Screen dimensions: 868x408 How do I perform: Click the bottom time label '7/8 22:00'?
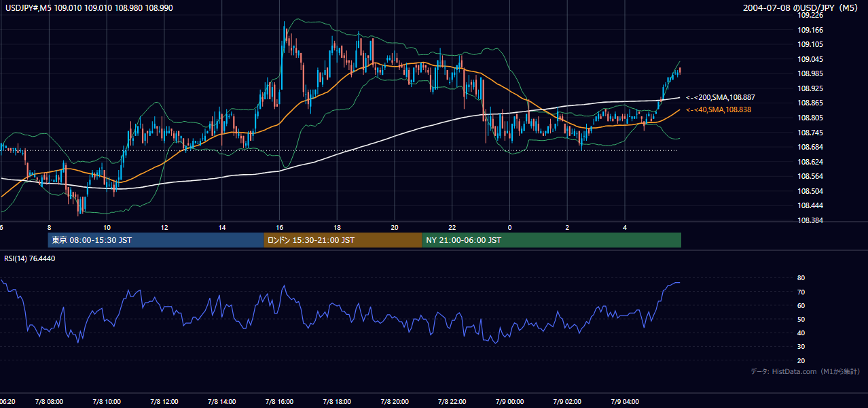click(452, 402)
